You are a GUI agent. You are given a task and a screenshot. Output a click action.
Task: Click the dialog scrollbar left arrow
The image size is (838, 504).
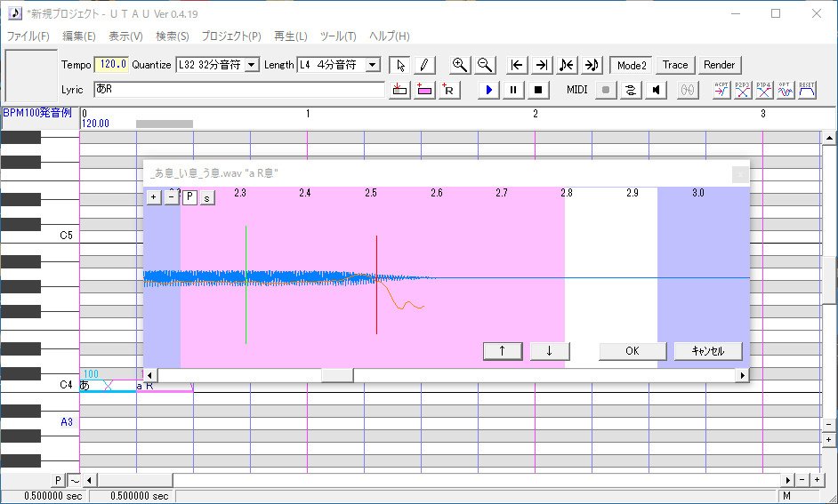coord(150,375)
